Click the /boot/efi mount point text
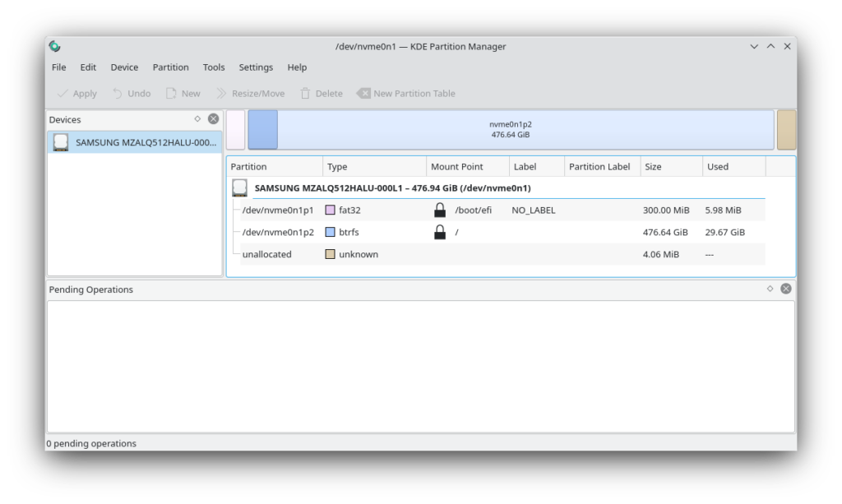 [x=473, y=210]
